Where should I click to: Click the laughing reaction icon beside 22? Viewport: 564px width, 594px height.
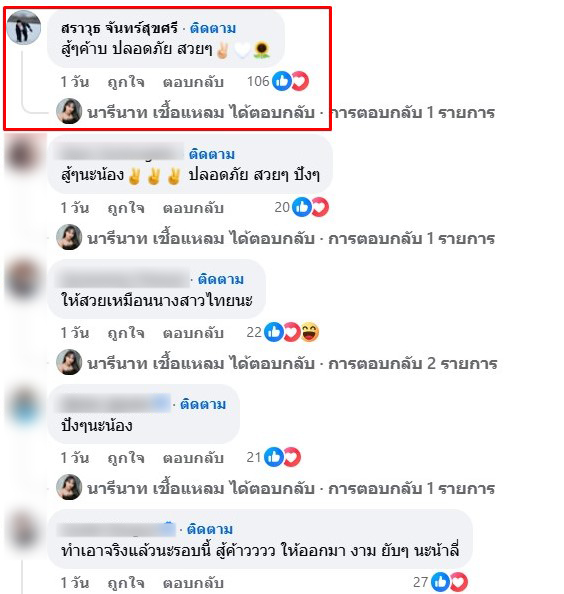(310, 332)
